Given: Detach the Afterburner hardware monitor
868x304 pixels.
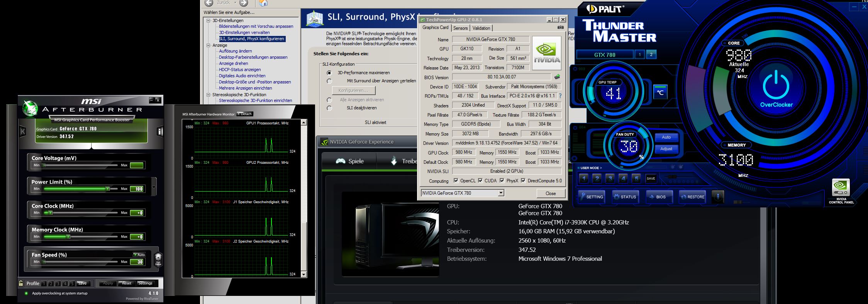Looking at the screenshot, I should pyautogui.click(x=245, y=114).
